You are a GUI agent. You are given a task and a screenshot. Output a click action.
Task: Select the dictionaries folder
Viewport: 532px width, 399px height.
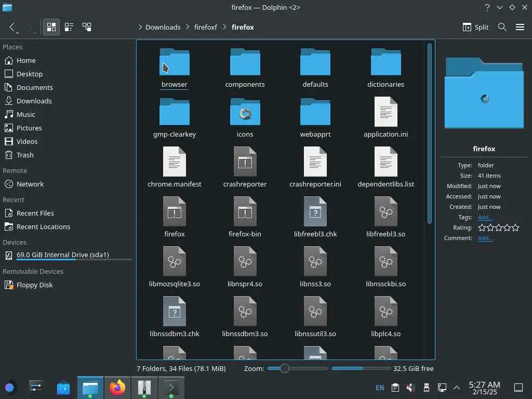(386, 68)
